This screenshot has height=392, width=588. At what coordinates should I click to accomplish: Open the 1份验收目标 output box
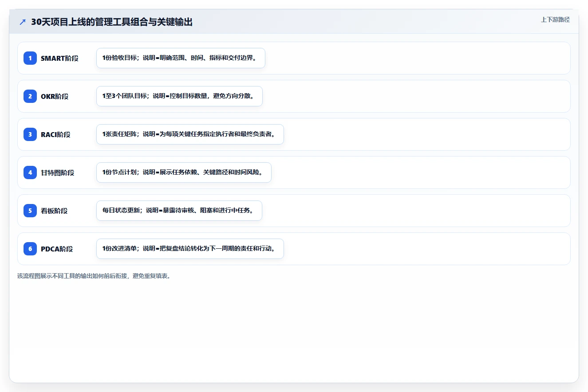[x=181, y=58]
